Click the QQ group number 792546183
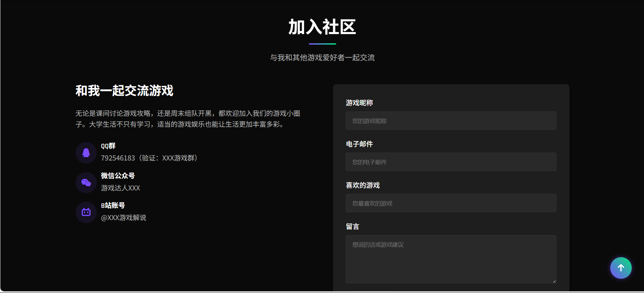Image resolution: width=644 pixels, height=293 pixels. pos(118,158)
